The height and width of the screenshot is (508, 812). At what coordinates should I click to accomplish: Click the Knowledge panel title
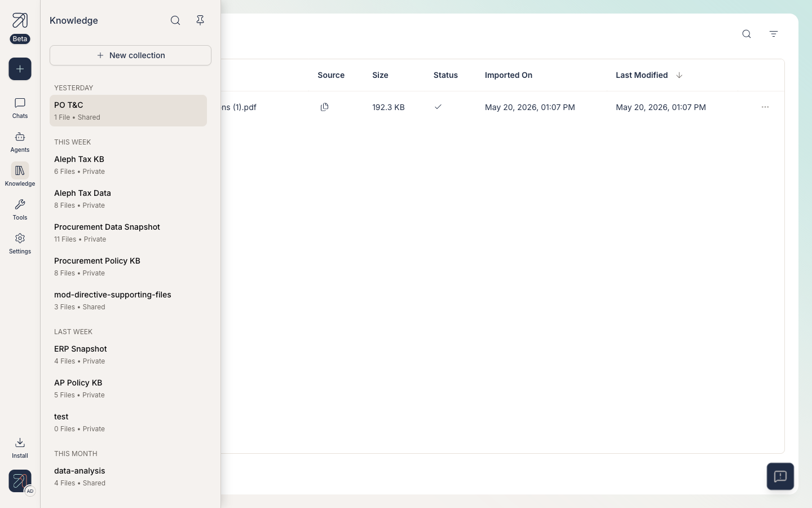pos(74,20)
